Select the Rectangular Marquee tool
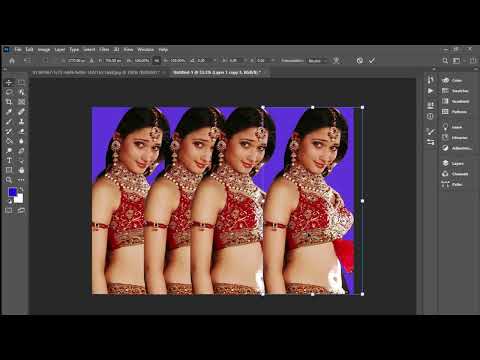The image size is (480, 360). (21, 82)
